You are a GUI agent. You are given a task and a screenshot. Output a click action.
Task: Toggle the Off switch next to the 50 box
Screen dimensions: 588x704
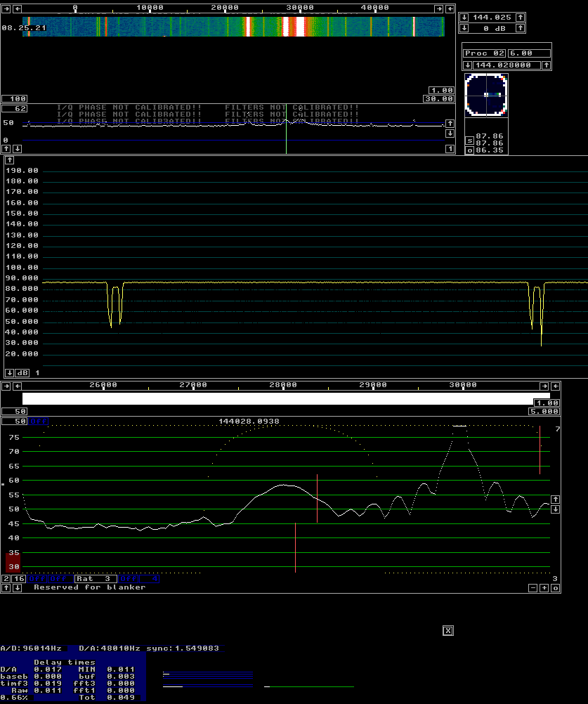39,421
